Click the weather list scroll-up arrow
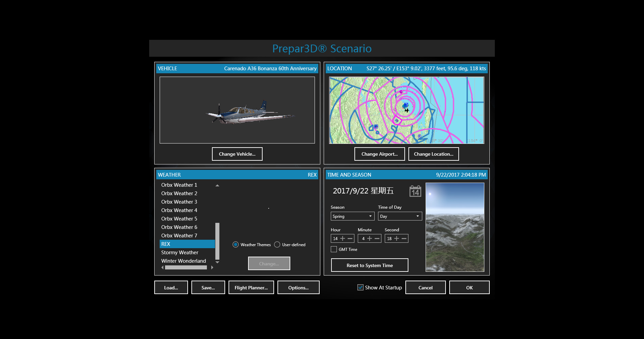This screenshot has width=644, height=339. (217, 185)
